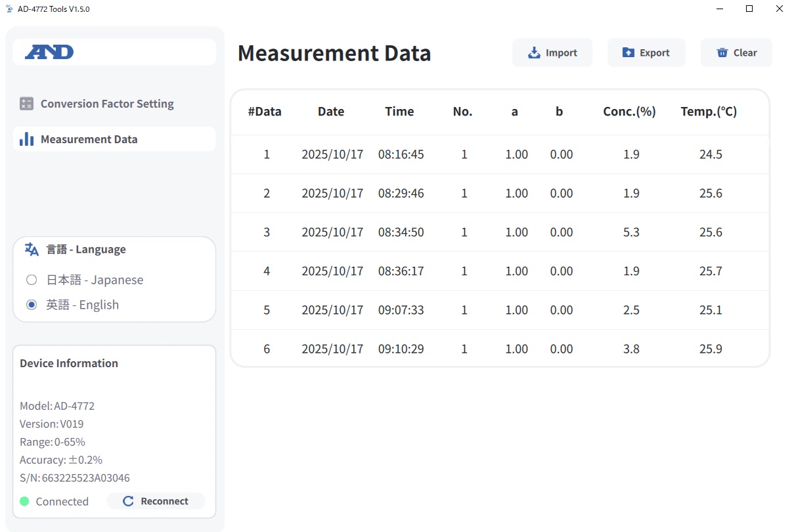The width and height of the screenshot is (794, 532).
Task: Select the row recorded at 09:10:29
Action: pos(499,349)
